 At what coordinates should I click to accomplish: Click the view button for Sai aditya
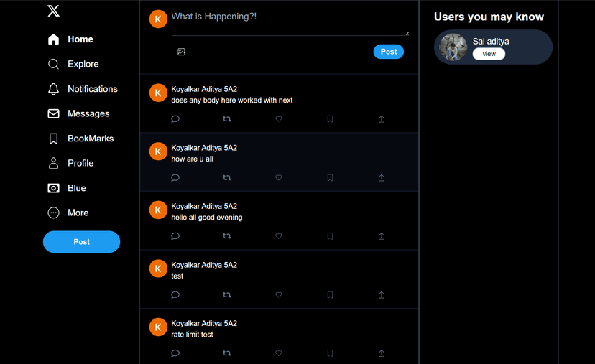(x=489, y=54)
